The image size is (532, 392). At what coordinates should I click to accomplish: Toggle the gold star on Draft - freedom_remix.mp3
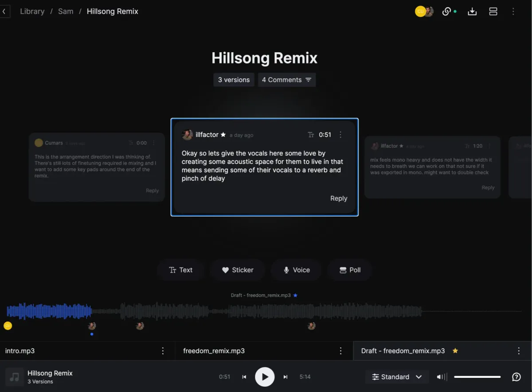pyautogui.click(x=455, y=351)
